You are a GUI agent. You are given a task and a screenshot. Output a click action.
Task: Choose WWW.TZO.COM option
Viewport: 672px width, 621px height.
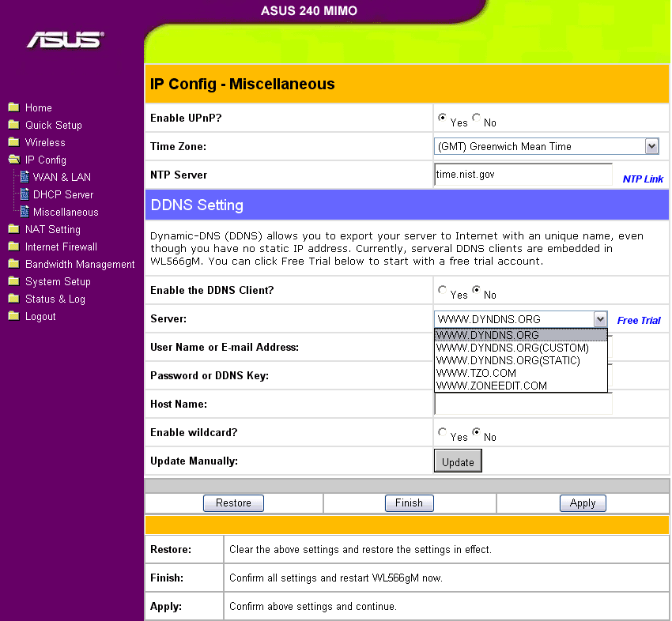(x=521, y=373)
